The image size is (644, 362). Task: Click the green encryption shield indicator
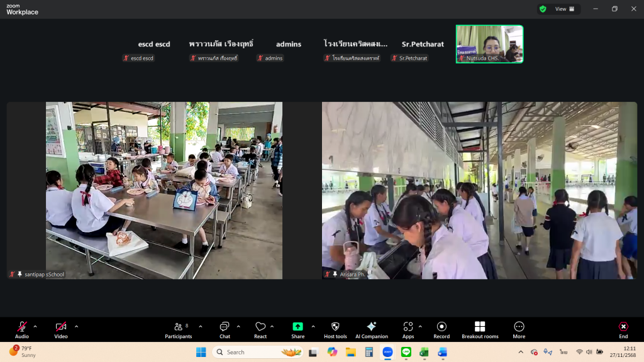click(x=542, y=9)
